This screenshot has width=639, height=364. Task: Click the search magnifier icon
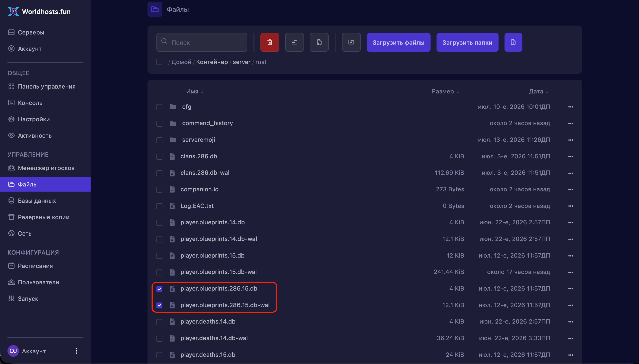[x=164, y=41]
